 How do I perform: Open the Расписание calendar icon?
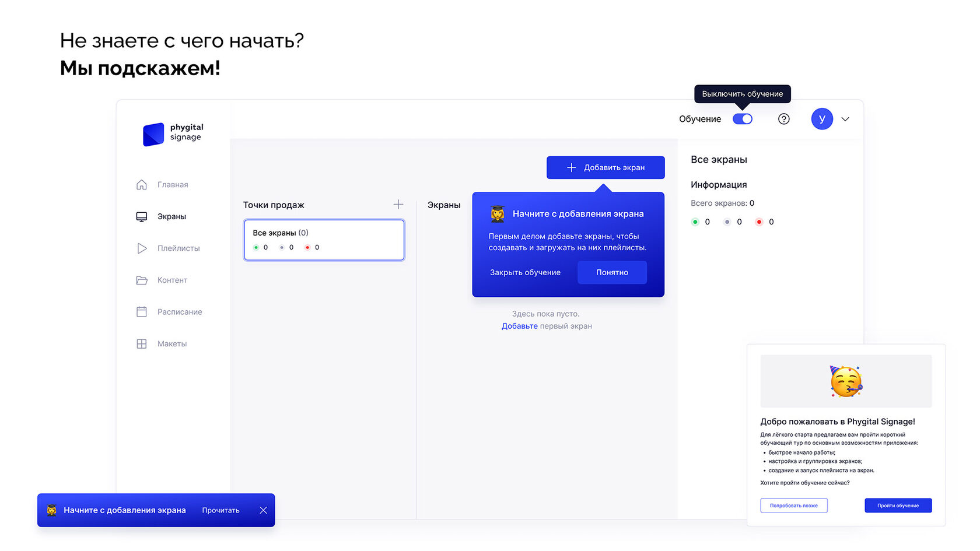tap(142, 312)
